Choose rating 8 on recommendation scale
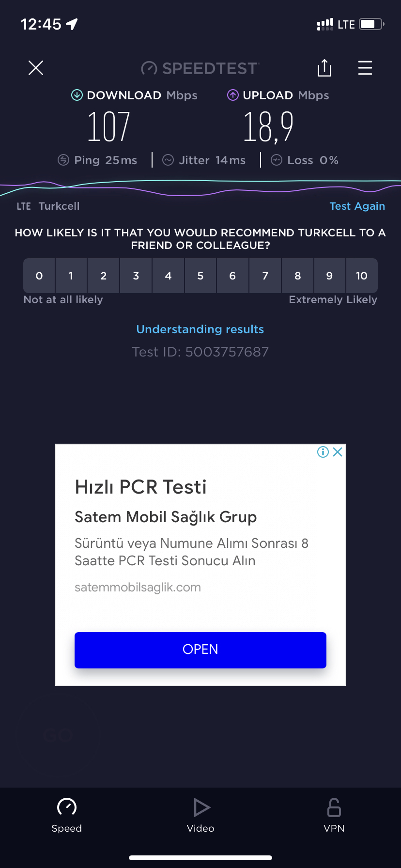Image resolution: width=401 pixels, height=868 pixels. click(x=298, y=276)
